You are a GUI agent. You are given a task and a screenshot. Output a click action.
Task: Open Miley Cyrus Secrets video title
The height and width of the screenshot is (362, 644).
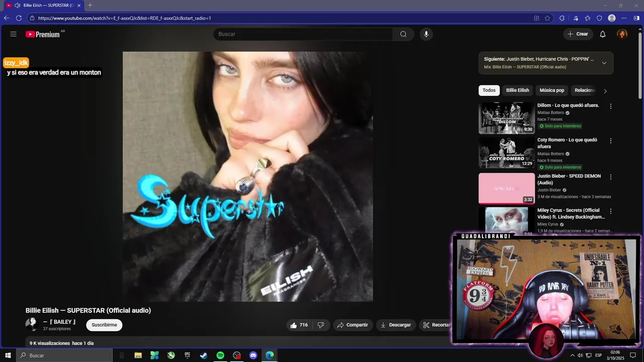[571, 214]
